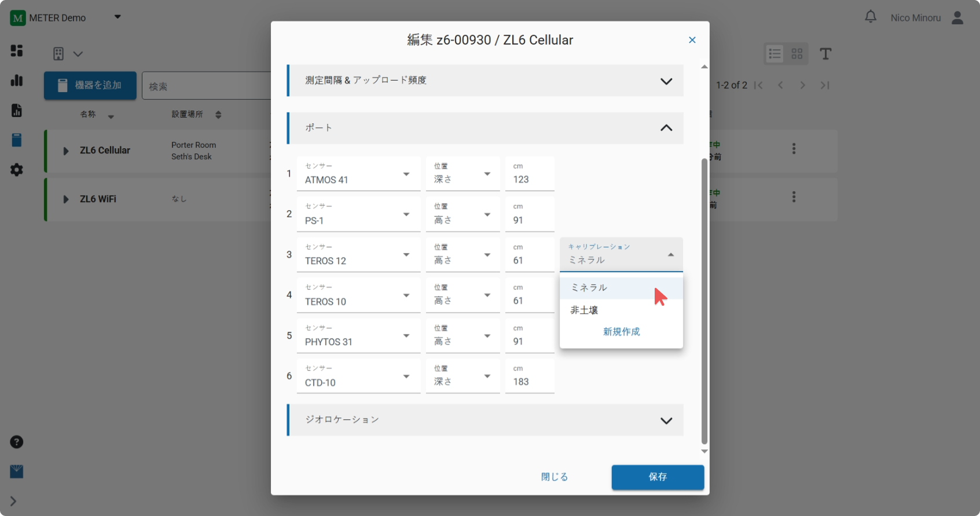The image size is (980, 516).
Task: Open the mail envelope icon in sidebar
Action: 17,471
